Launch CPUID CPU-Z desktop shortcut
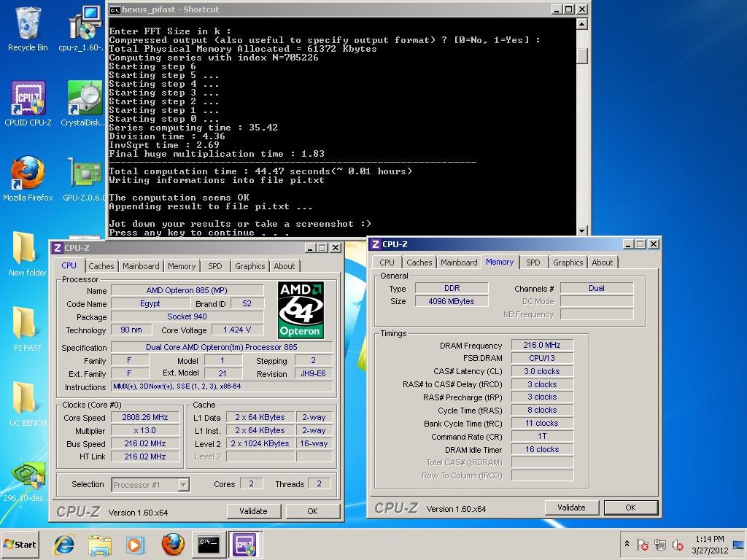The image size is (747, 560). point(28,103)
